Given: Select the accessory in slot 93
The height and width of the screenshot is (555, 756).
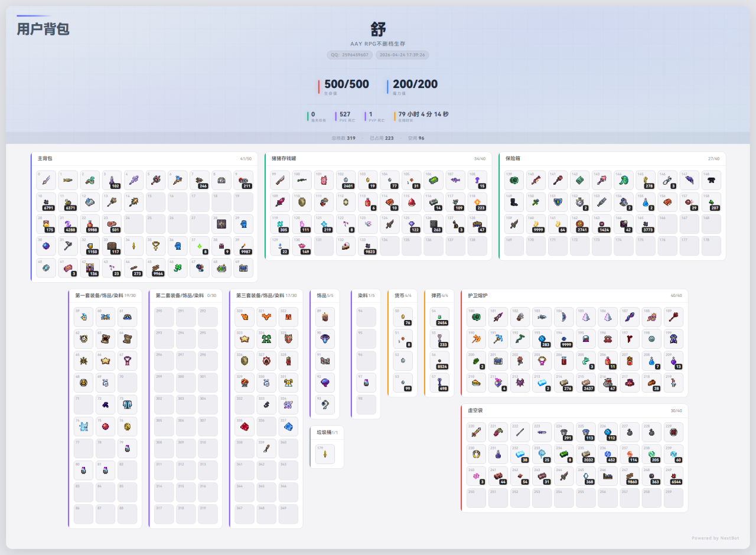Looking at the screenshot, I should pos(325,404).
